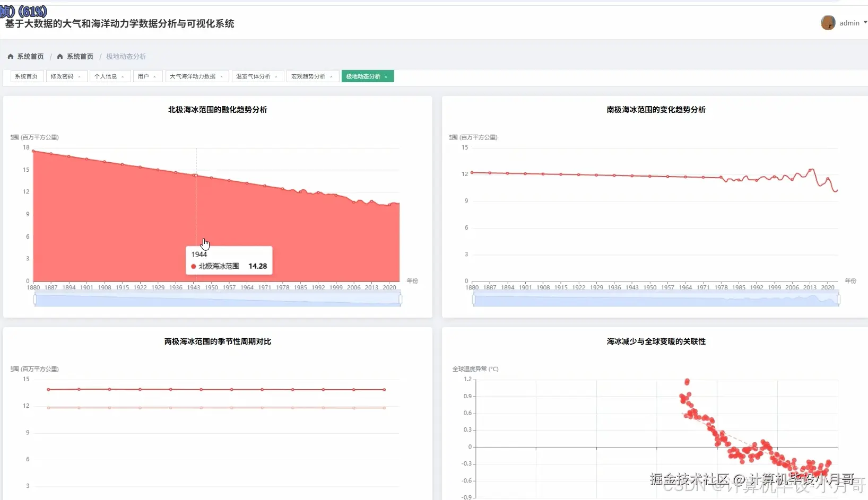Close the 个人信息 tab
This screenshot has height=500, width=868.
click(123, 77)
